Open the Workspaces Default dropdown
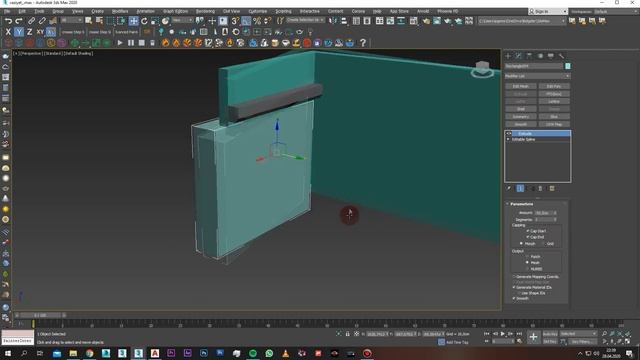Viewport: 640px width, 360px height. 616,11
